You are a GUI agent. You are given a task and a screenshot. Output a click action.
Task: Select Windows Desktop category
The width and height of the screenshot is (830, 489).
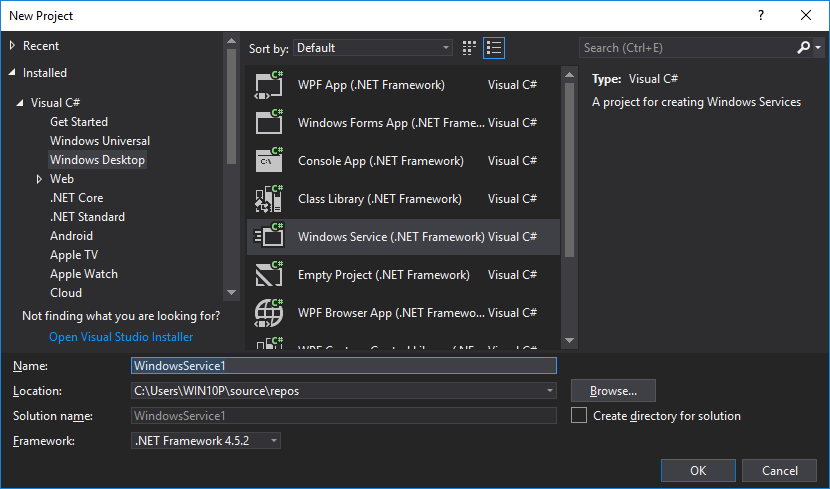coord(97,160)
